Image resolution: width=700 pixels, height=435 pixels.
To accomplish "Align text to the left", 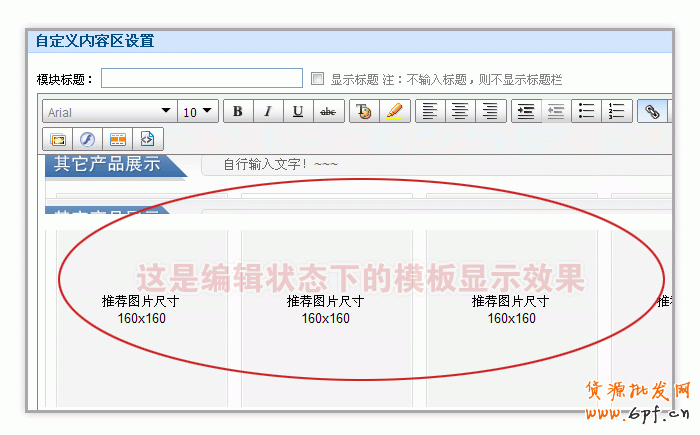I will pyautogui.click(x=428, y=112).
